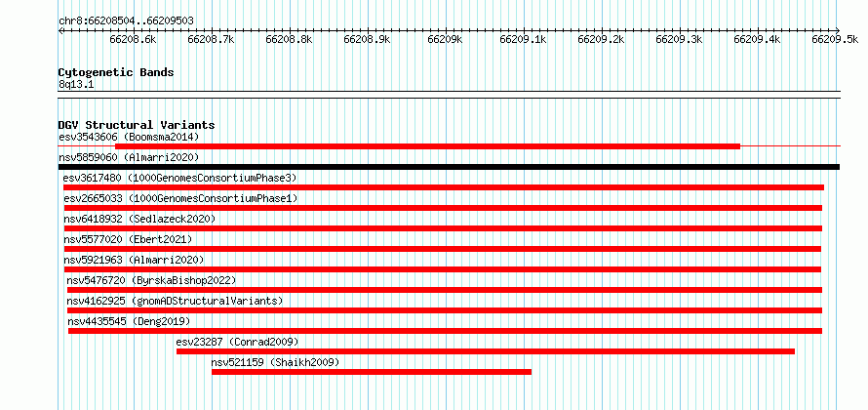Select the red bar under nsv5476720
The height and width of the screenshot is (410, 868).
click(x=445, y=290)
